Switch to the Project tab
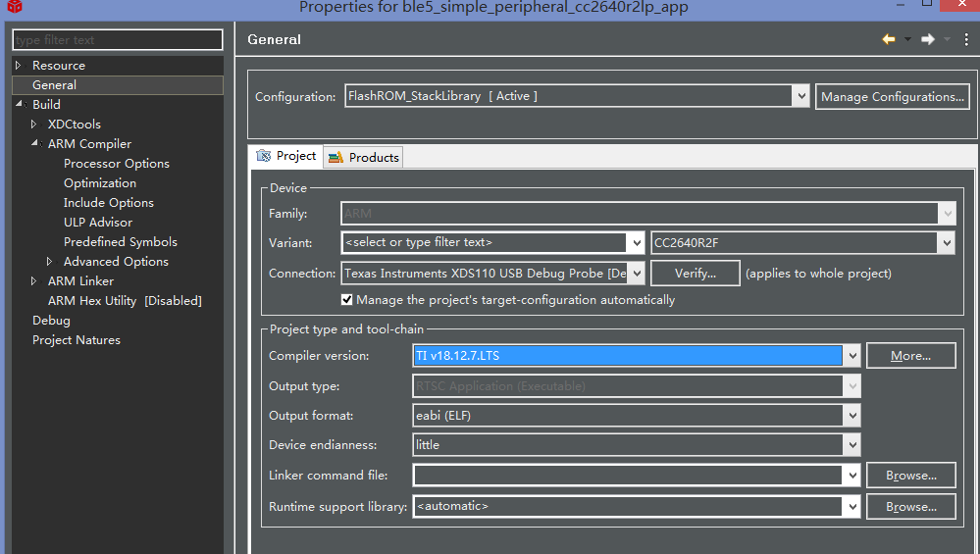The height and width of the screenshot is (554, 980). 286,156
